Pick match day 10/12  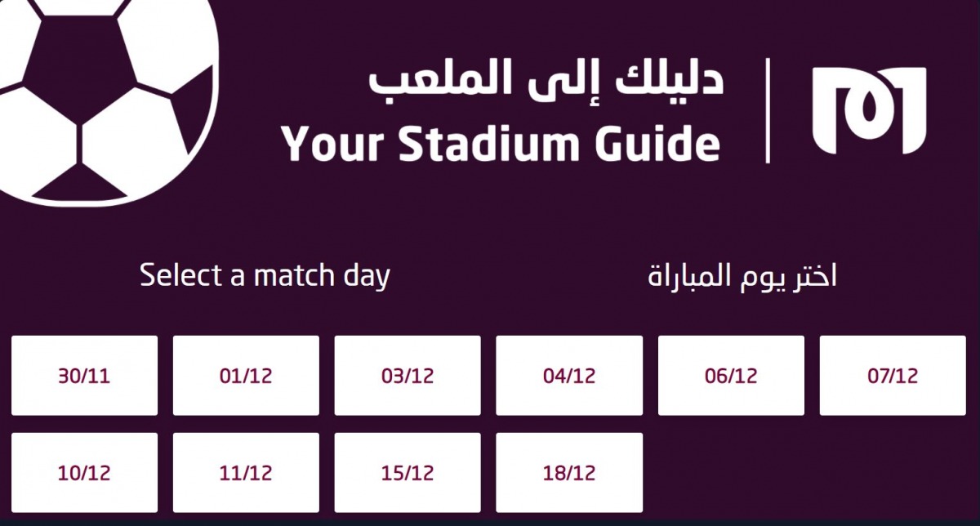84,472
